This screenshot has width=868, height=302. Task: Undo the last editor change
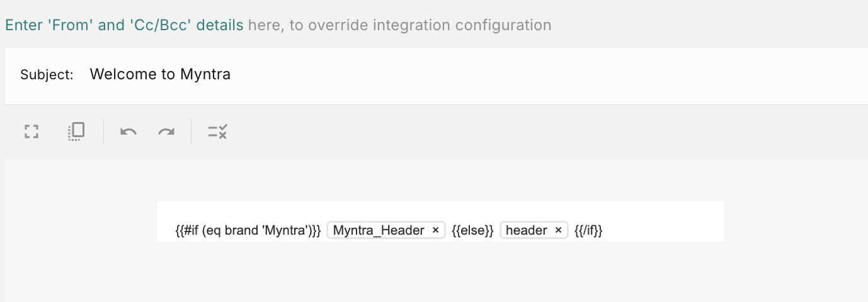(128, 131)
